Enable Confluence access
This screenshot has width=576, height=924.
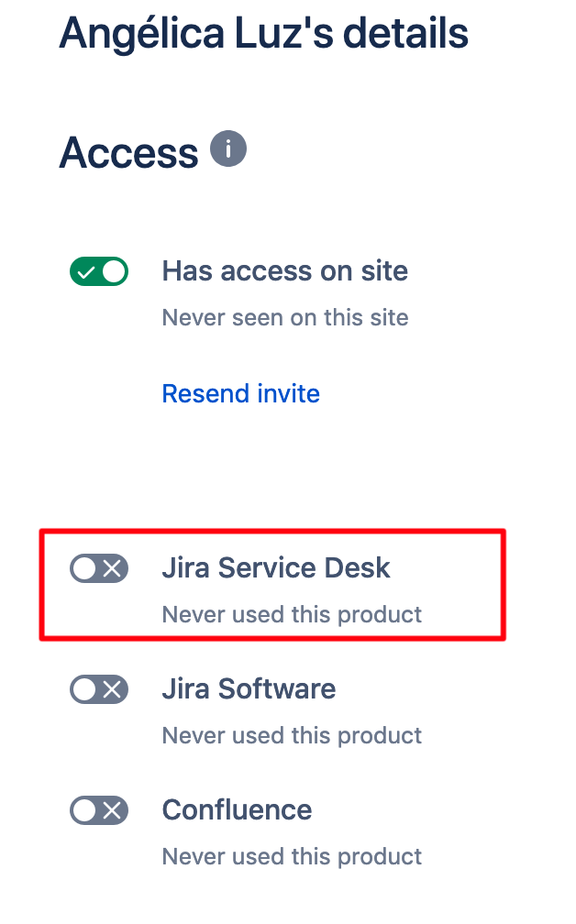click(x=99, y=810)
